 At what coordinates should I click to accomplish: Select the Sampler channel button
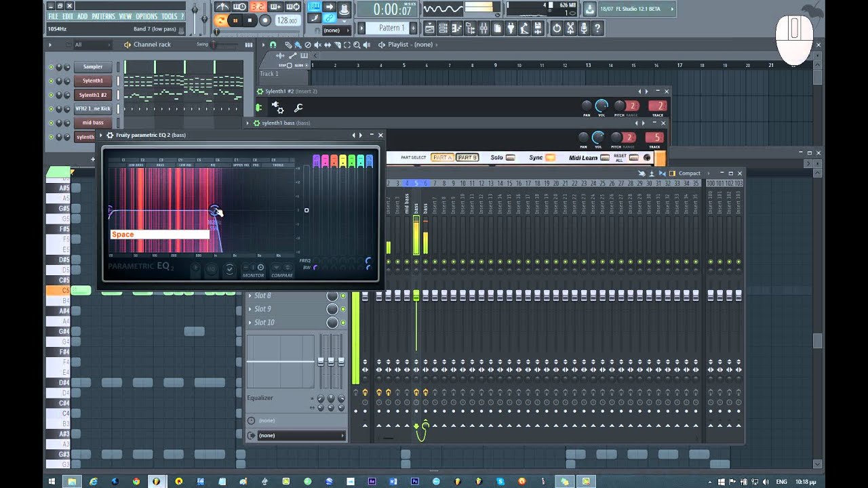[x=93, y=66]
